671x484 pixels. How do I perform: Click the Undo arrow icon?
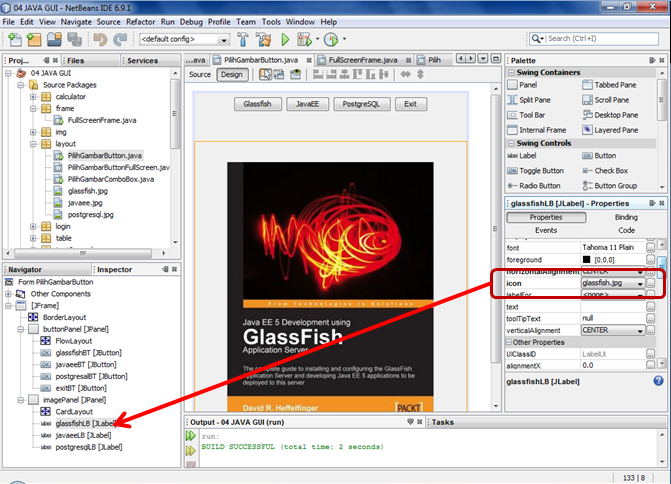(x=101, y=39)
